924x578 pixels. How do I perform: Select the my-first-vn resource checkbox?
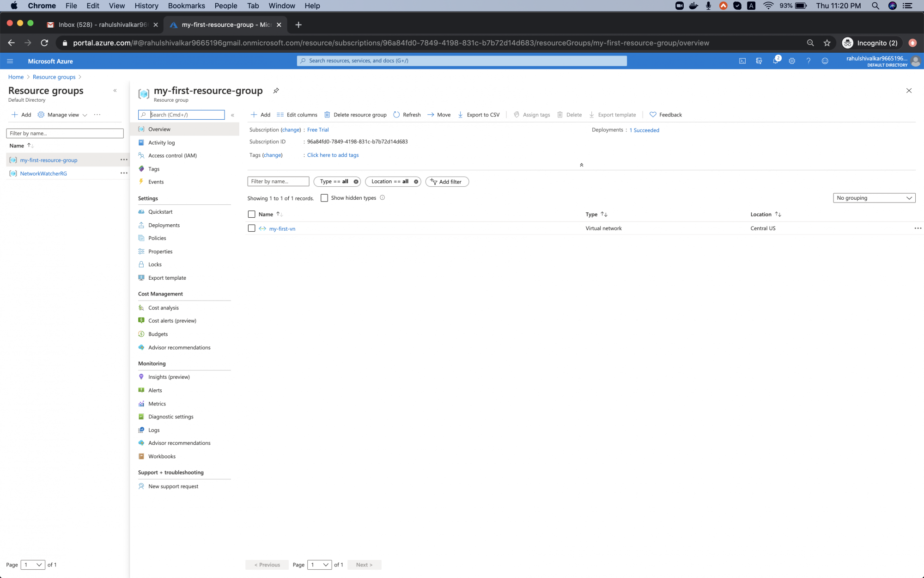point(252,228)
